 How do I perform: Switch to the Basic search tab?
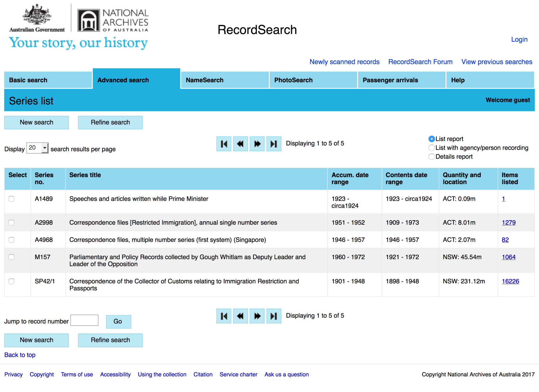[x=48, y=80]
